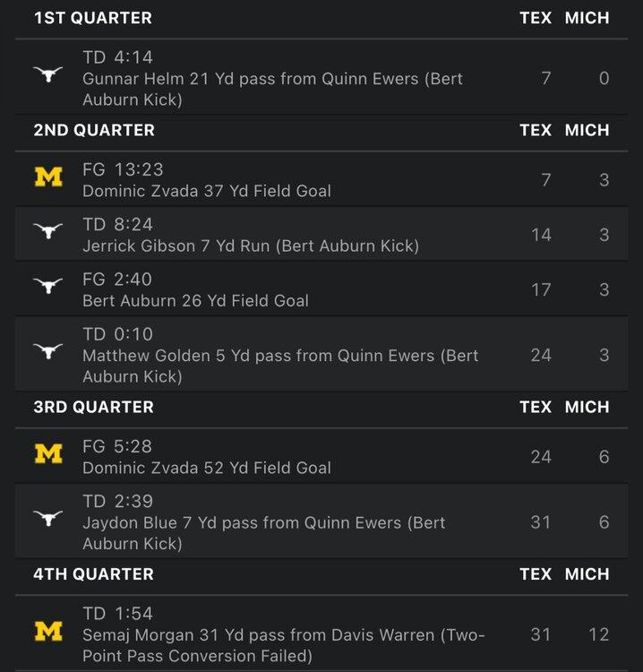Tap Jerrick Gibson 7 Yd Run description
643x672 pixels.
(x=251, y=246)
